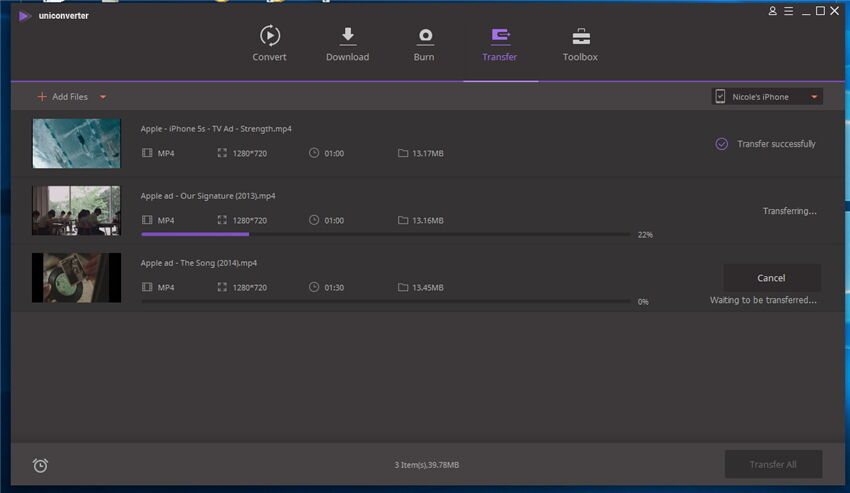Select the iPhone 5s Strength video thumbnail
Viewport: 850px width, 493px height.
point(76,143)
